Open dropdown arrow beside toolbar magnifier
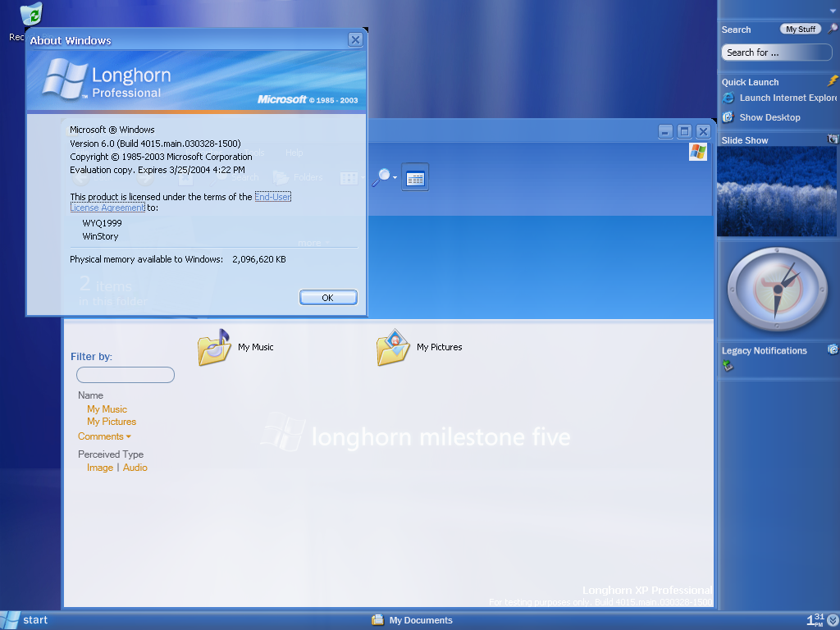Viewport: 840px width, 630px height. [x=395, y=178]
